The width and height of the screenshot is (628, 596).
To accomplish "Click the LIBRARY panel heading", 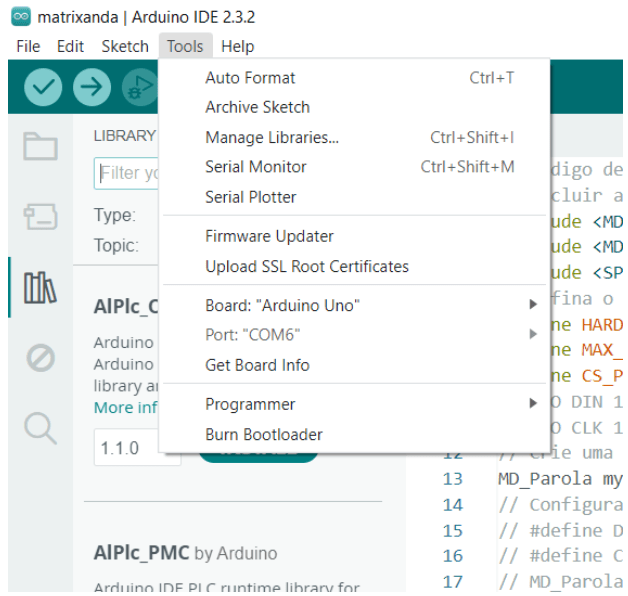I will point(125,136).
